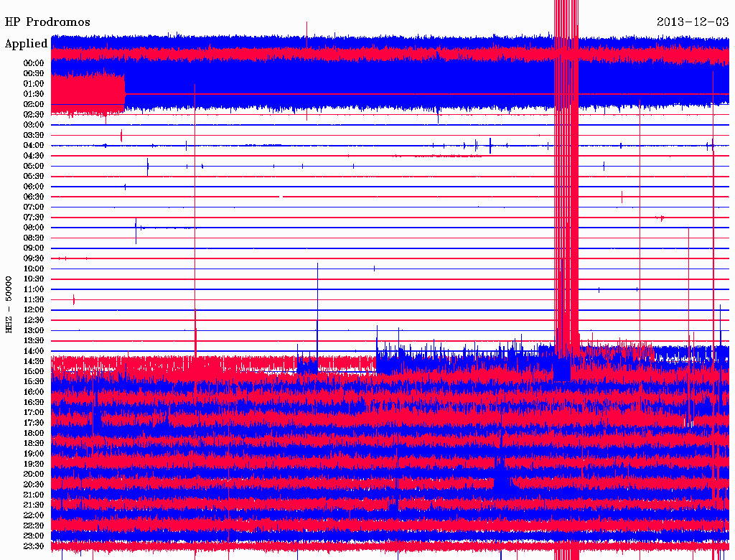The image size is (735, 560).
Task: Select the 01:00 time label
Action: pyautogui.click(x=34, y=83)
